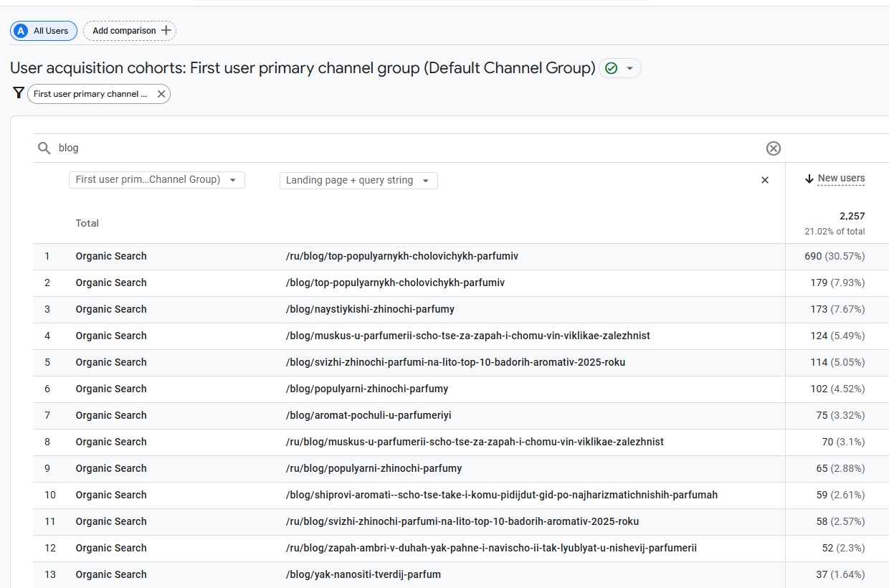Click the Add comparison button
This screenshot has height=588, width=889.
point(125,31)
